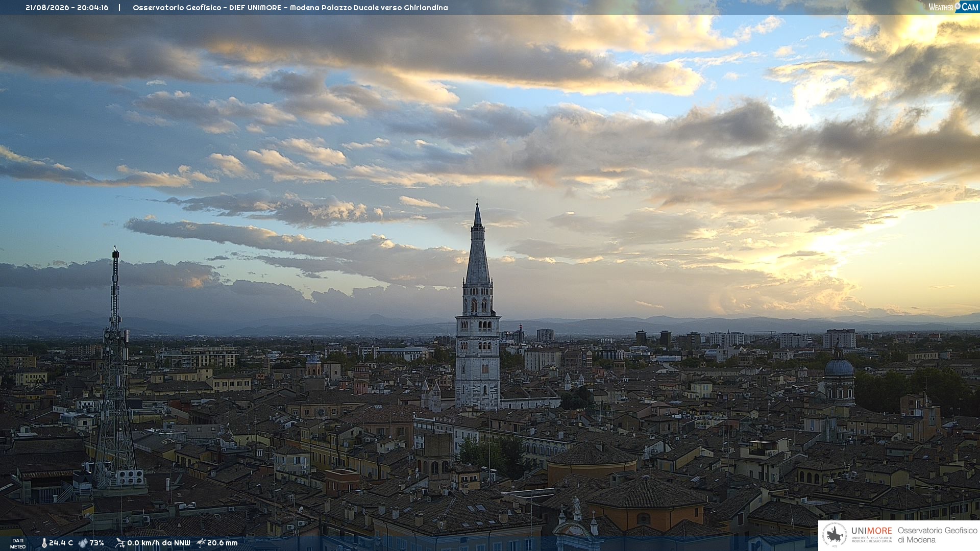The image size is (980, 551).
Task: Click the WeatherCam logo
Action: (x=953, y=7)
